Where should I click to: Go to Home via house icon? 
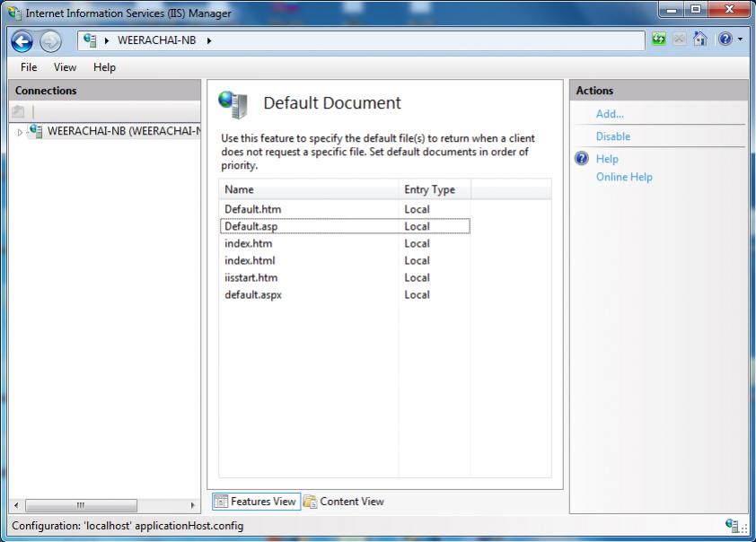pyautogui.click(x=700, y=39)
